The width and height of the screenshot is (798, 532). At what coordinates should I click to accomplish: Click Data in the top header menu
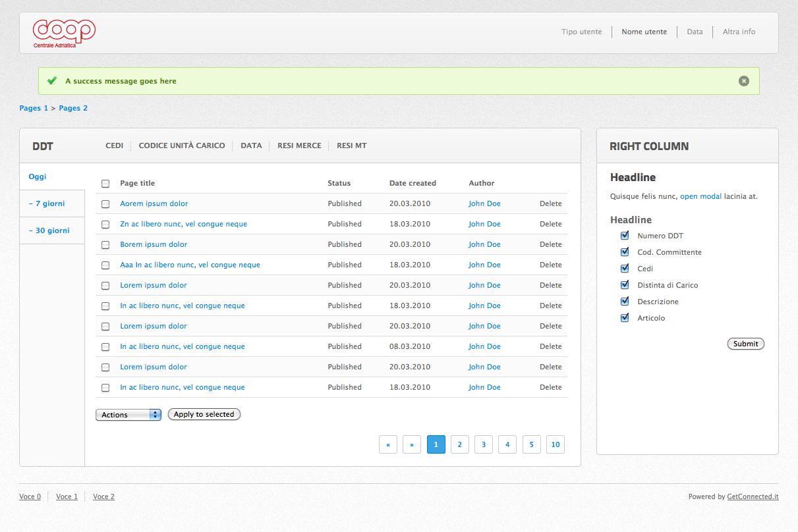pyautogui.click(x=695, y=32)
